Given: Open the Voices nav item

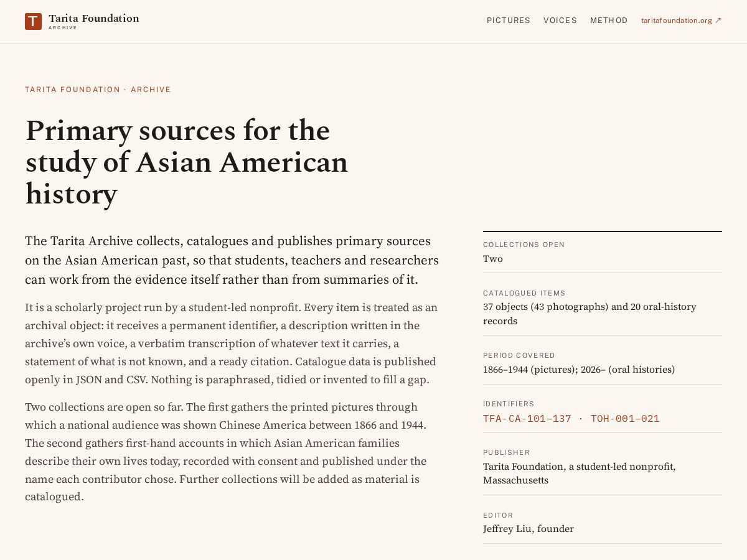Looking at the screenshot, I should (560, 21).
